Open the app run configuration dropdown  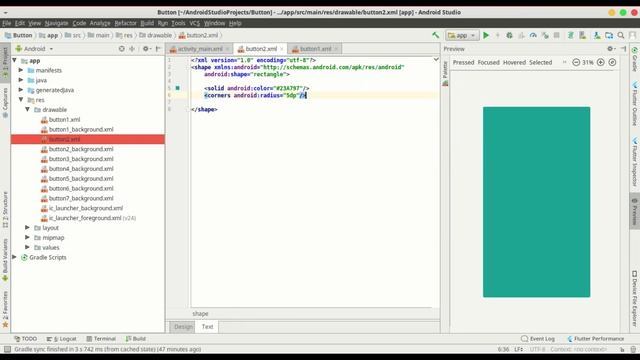pos(462,36)
